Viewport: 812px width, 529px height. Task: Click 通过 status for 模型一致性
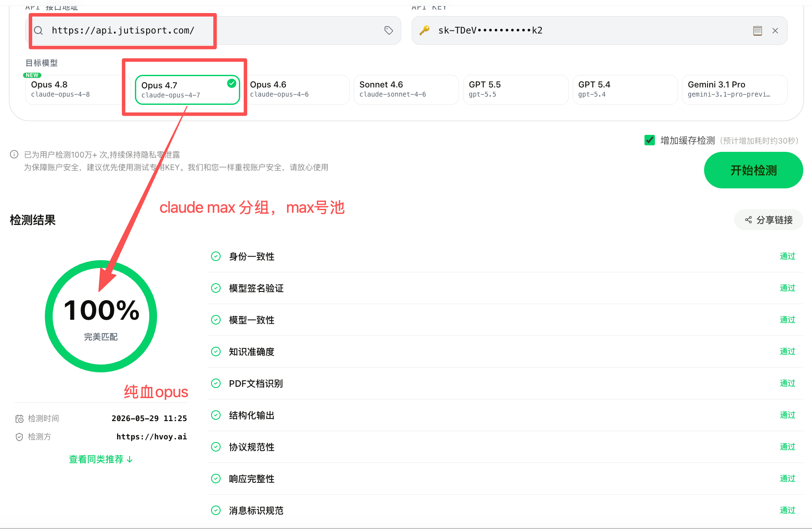point(787,320)
